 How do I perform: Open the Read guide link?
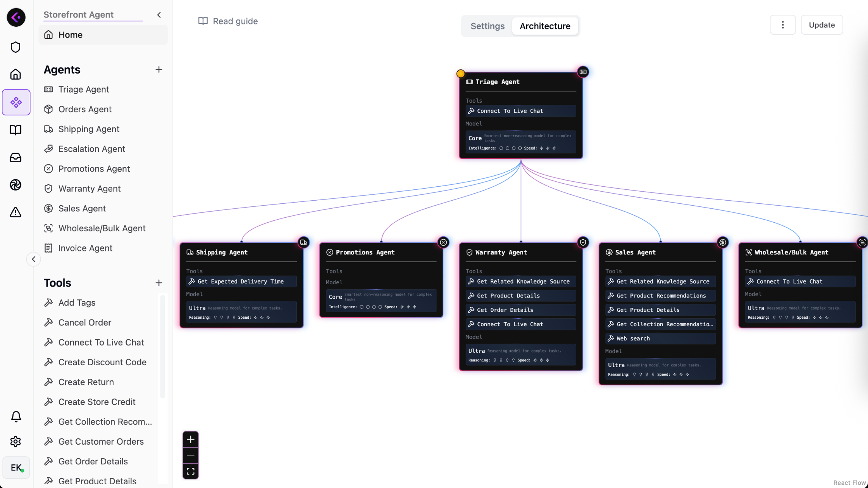pos(228,21)
